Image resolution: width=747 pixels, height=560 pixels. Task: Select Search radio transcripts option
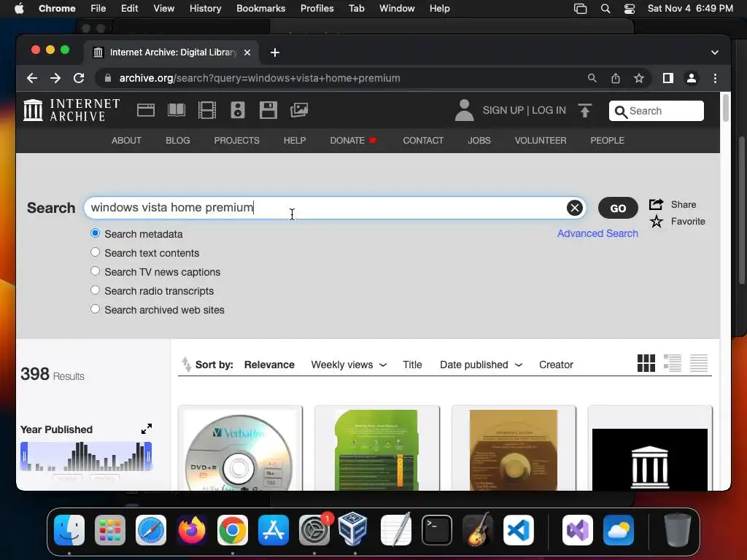(96, 290)
